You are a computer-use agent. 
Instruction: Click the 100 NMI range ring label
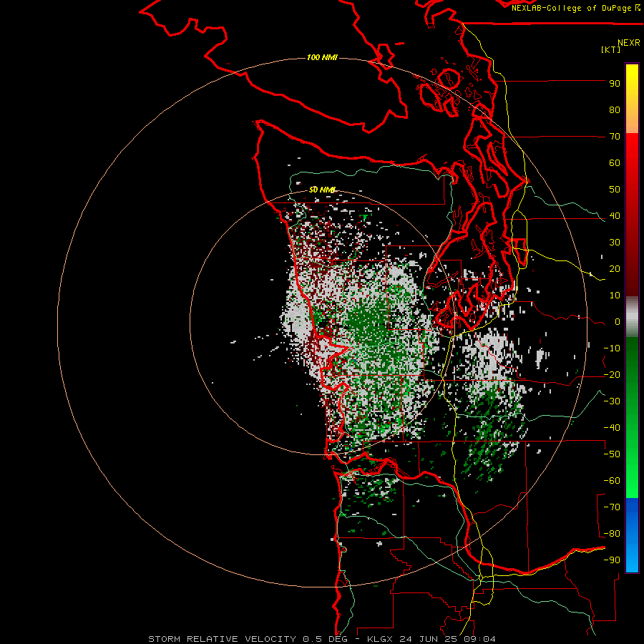point(322,57)
